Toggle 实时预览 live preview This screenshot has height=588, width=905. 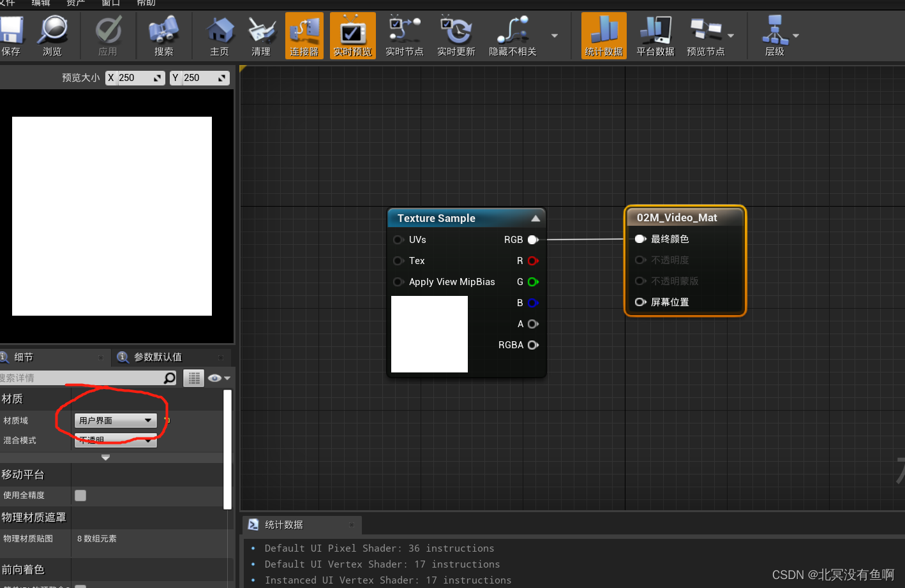(353, 36)
